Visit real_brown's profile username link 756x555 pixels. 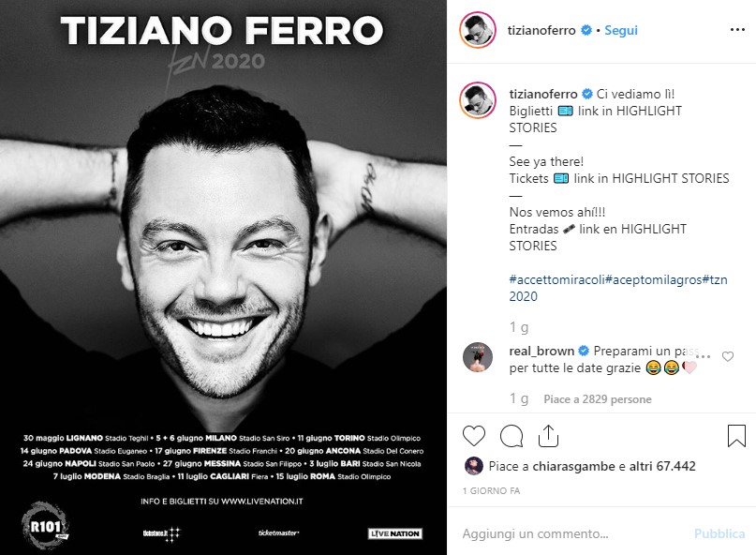[541, 351]
